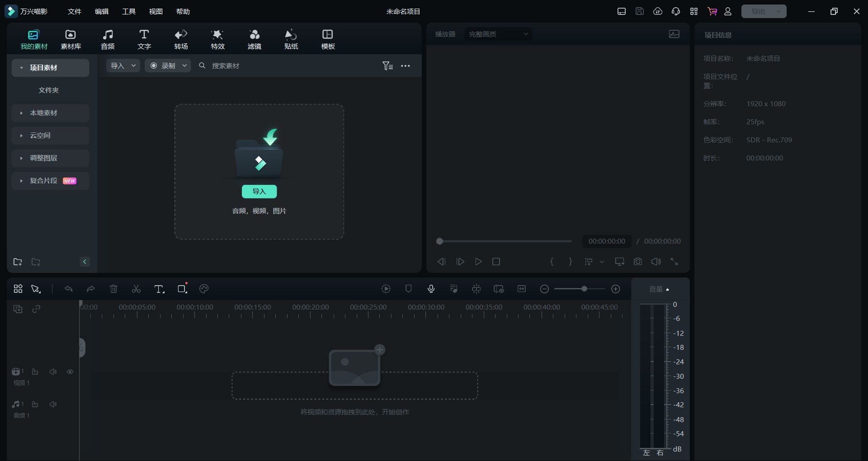The image size is (868, 461).
Task: Click the scissors split icon in timeline toolbar
Action: tap(136, 289)
